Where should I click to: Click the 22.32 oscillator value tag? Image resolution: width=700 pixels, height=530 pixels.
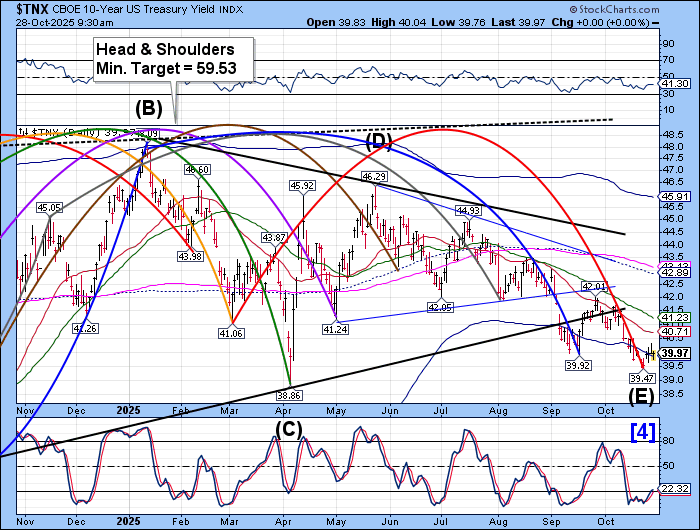[x=676, y=489]
